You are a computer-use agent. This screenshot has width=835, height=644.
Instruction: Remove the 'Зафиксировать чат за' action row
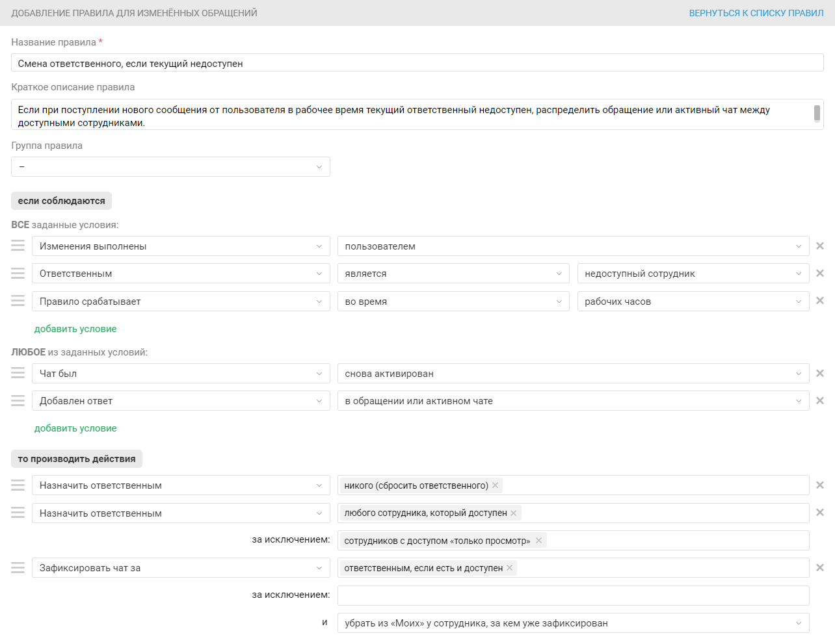(820, 568)
